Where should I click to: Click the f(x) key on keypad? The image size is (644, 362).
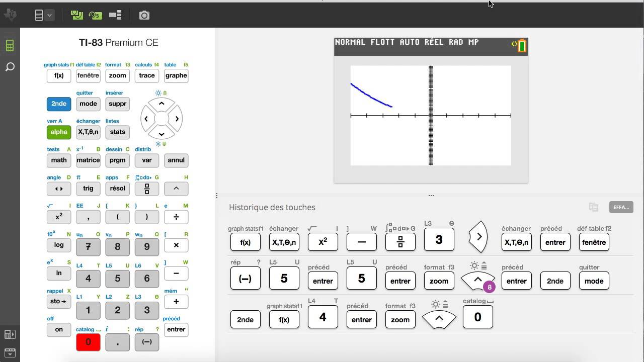59,76
